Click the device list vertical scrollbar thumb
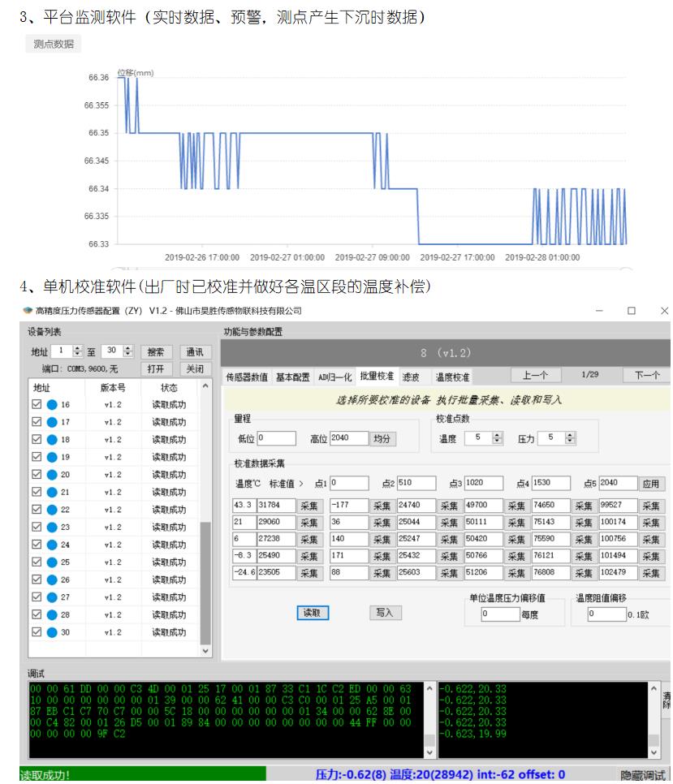 [x=205, y=580]
